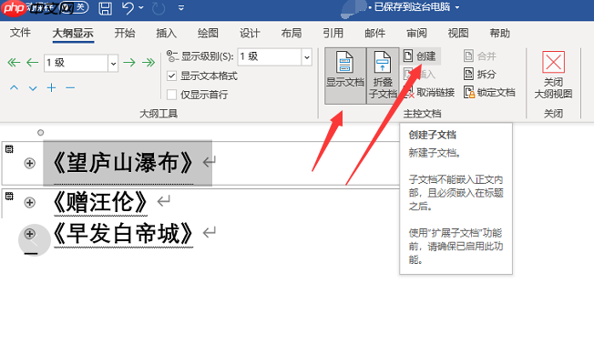The height and width of the screenshot is (364, 594).
Task: Click 折叠子文档 to collapse subdocuments
Action: 383,76
